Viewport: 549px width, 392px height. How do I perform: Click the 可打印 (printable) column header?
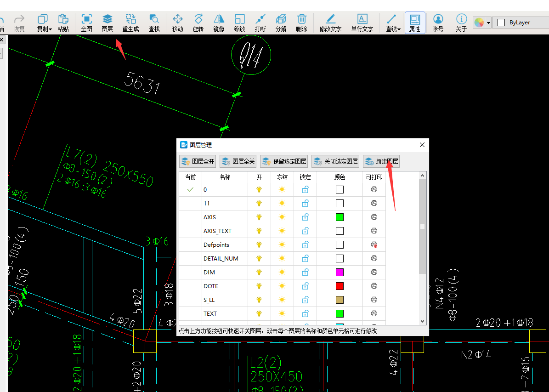click(374, 177)
